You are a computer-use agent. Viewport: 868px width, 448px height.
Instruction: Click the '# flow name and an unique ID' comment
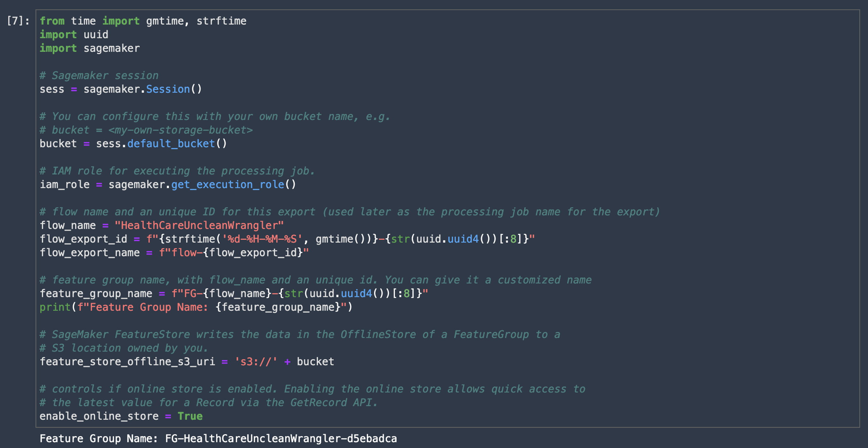point(350,212)
